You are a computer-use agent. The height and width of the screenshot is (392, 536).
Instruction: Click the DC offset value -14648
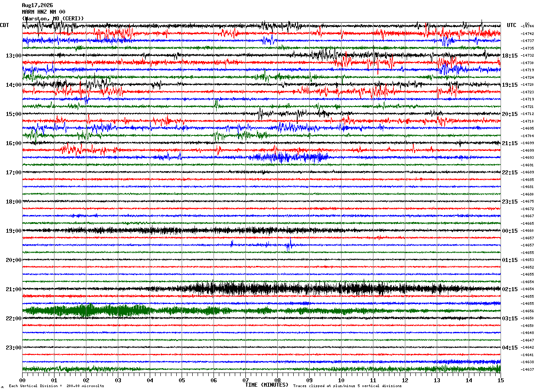pos(527,333)
